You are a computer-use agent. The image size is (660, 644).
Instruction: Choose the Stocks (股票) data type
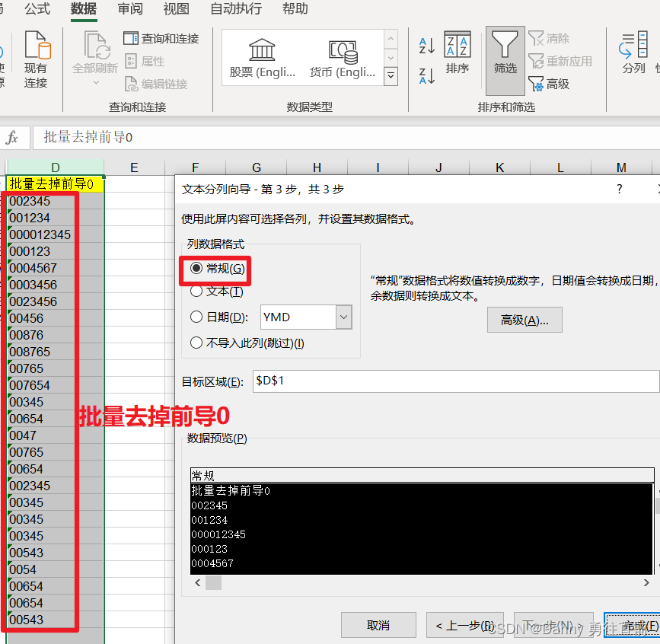(262, 58)
